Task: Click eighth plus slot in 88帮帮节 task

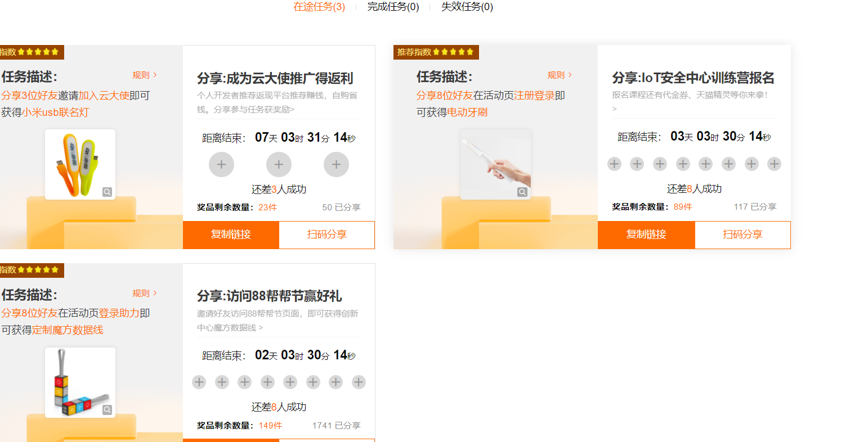Action: [359, 382]
